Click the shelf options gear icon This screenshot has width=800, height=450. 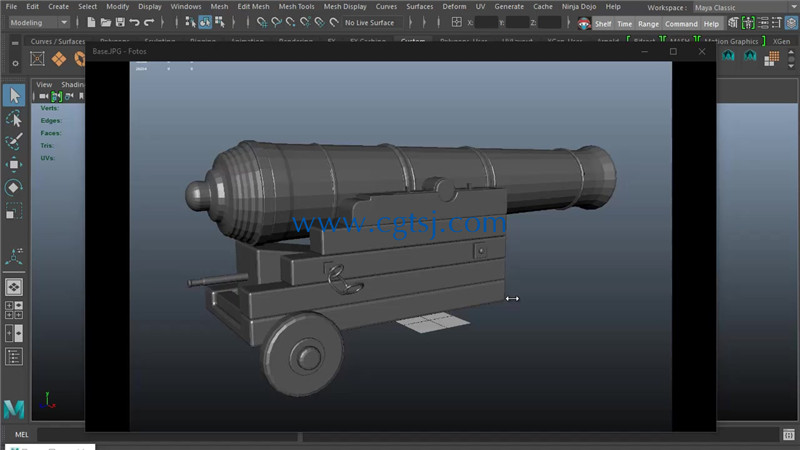tap(15, 63)
